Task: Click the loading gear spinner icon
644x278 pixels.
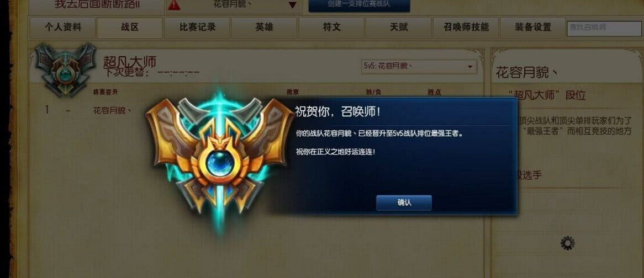Action: [x=568, y=243]
